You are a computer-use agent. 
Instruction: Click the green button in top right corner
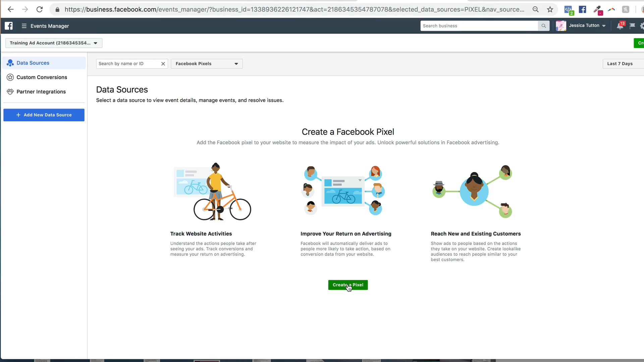pyautogui.click(x=639, y=43)
